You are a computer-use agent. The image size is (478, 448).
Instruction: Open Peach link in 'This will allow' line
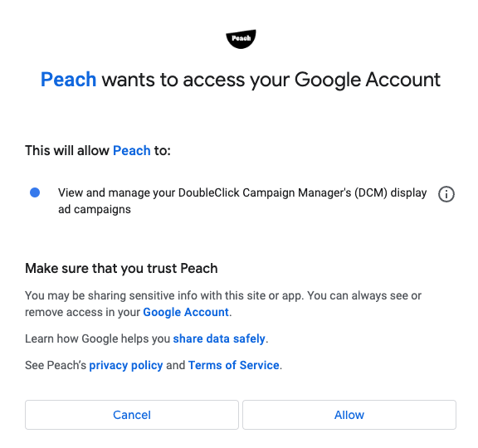pyautogui.click(x=132, y=150)
